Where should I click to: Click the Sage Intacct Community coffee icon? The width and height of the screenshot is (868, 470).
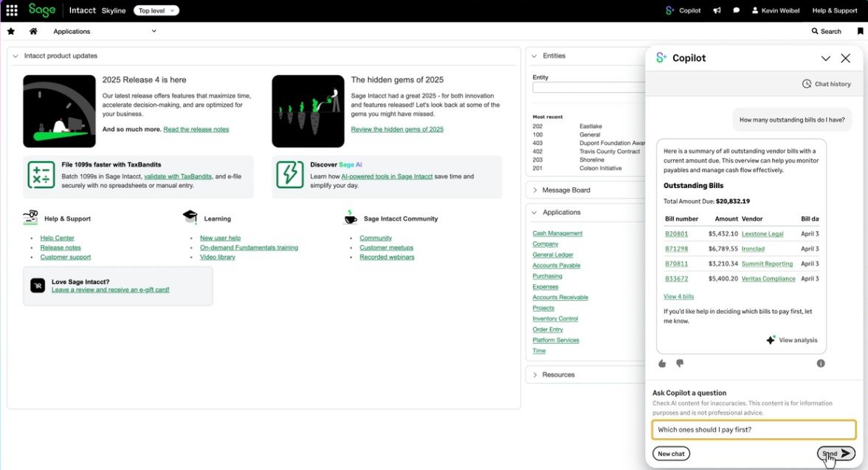click(350, 218)
